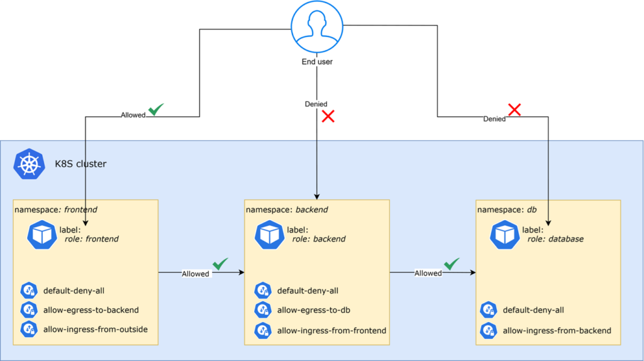
Task: Click the policy icon beside allow-egress-to-db
Action: coord(263,309)
